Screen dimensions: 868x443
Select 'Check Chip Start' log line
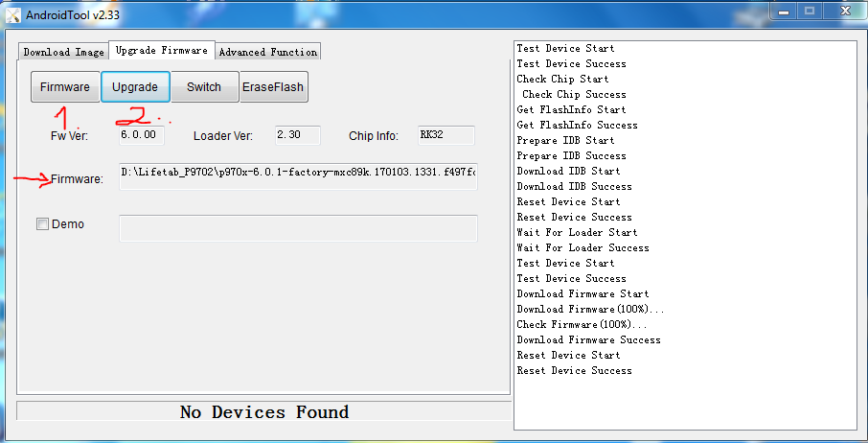tap(562, 79)
